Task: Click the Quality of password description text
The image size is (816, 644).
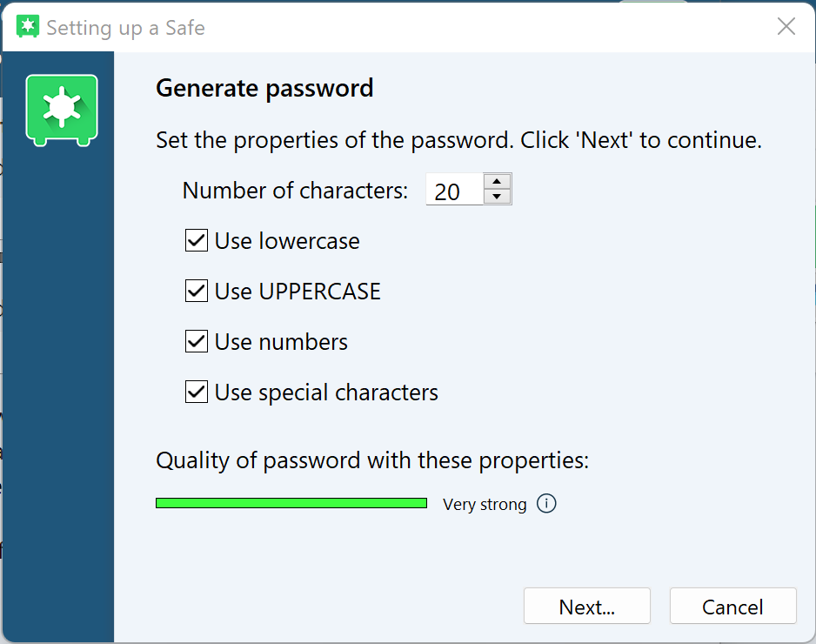Action: [372, 460]
